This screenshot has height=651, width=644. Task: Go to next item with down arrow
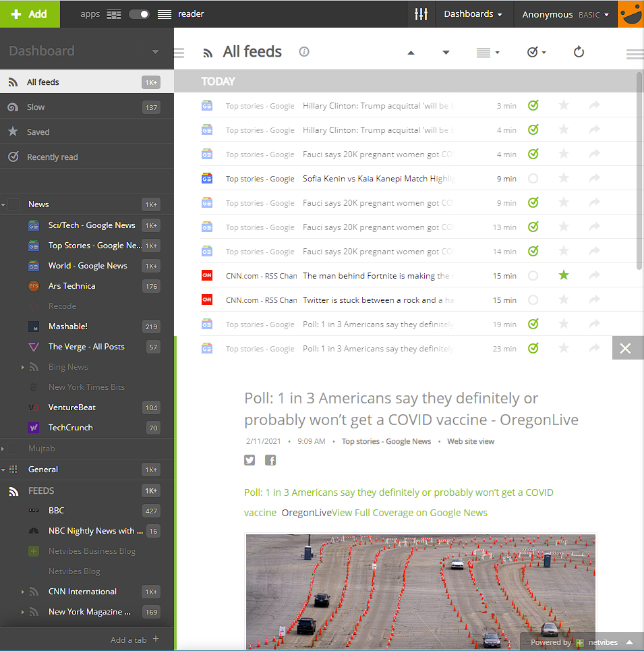coord(446,53)
